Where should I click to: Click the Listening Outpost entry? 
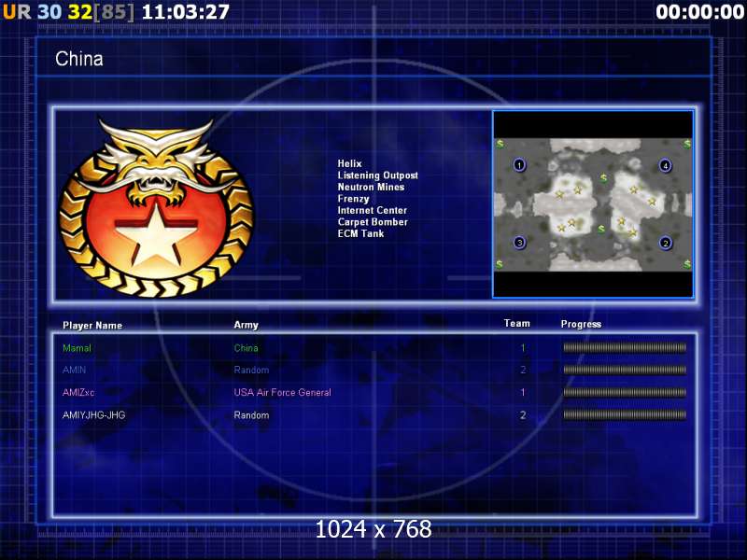pyautogui.click(x=378, y=175)
